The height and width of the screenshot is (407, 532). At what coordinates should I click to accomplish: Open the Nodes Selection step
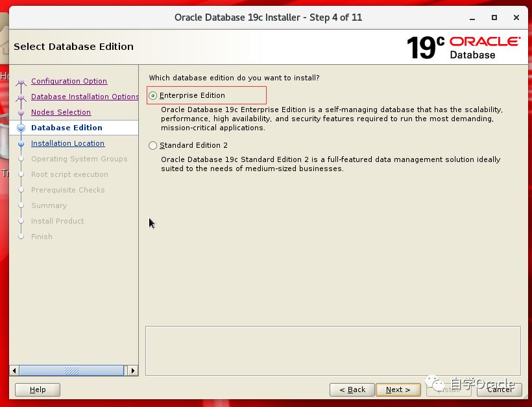tap(61, 112)
